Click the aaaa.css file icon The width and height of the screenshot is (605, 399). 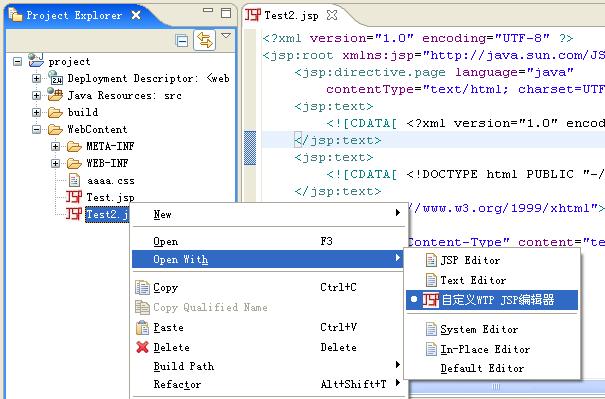pyautogui.click(x=74, y=180)
